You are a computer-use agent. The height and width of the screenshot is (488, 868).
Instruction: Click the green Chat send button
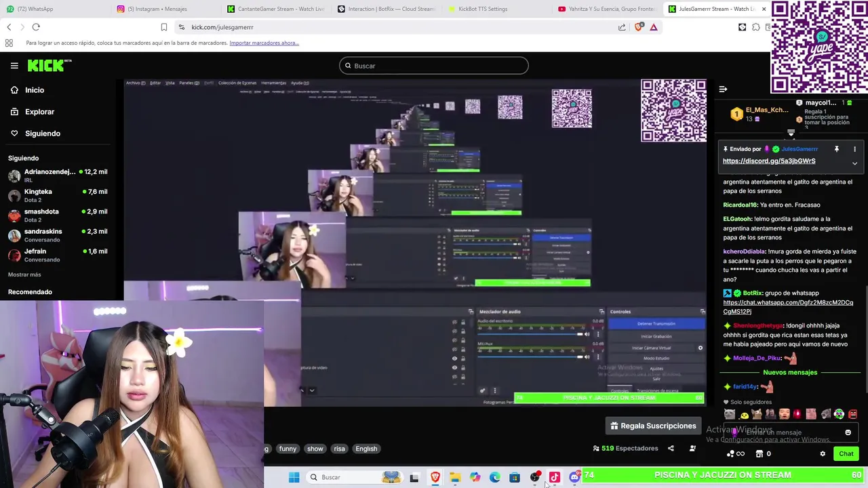click(846, 454)
